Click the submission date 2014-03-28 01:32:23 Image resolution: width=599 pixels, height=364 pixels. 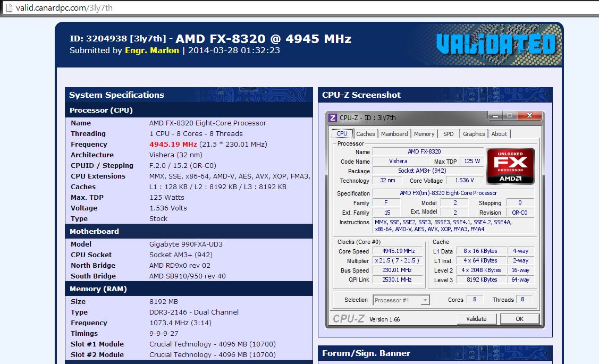[x=234, y=50]
